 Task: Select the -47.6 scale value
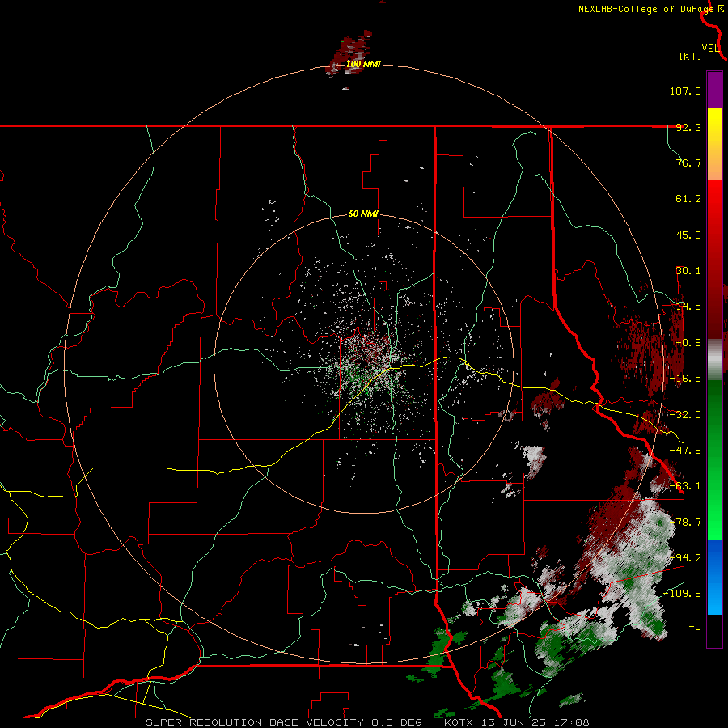pos(685,451)
